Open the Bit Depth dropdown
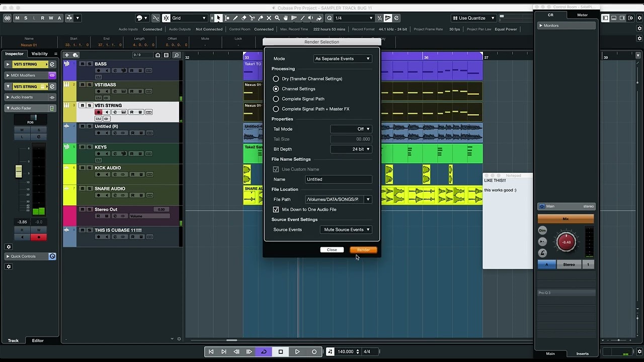The image size is (644, 362). click(x=351, y=149)
